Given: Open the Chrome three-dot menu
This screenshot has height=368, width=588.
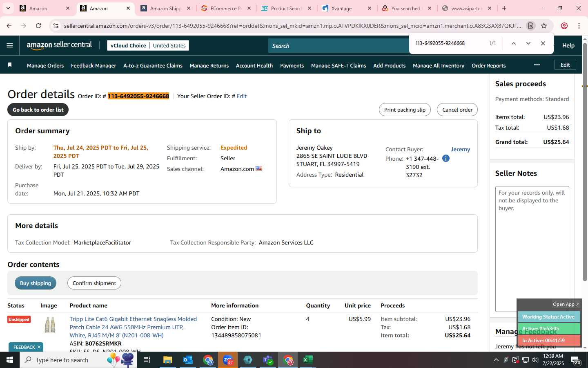Looking at the screenshot, I should point(579,26).
